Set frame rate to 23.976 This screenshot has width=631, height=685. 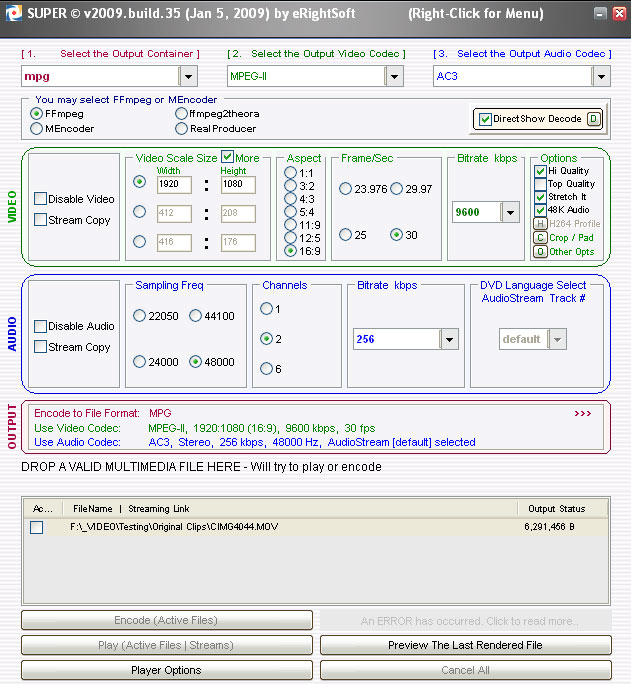pyautogui.click(x=345, y=189)
